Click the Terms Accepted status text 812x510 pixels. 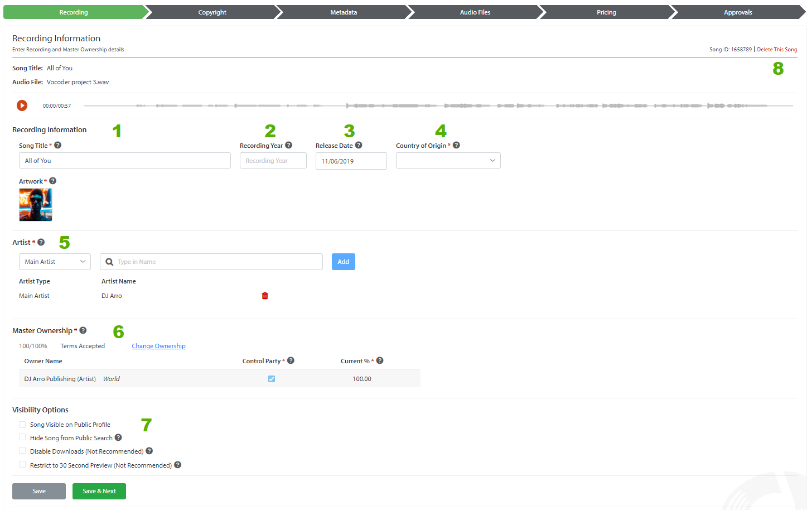click(x=83, y=346)
